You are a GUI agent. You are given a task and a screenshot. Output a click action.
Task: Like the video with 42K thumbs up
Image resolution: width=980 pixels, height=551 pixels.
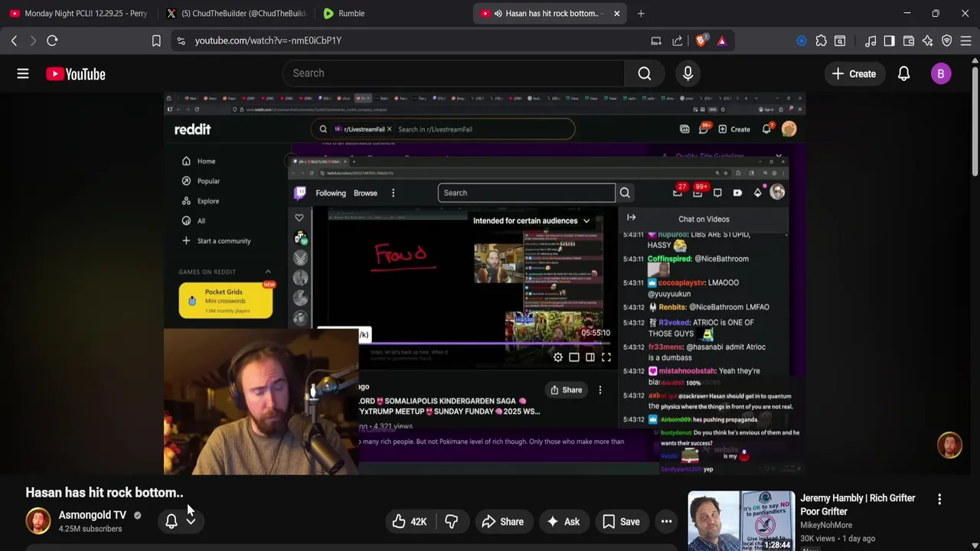pos(410,522)
